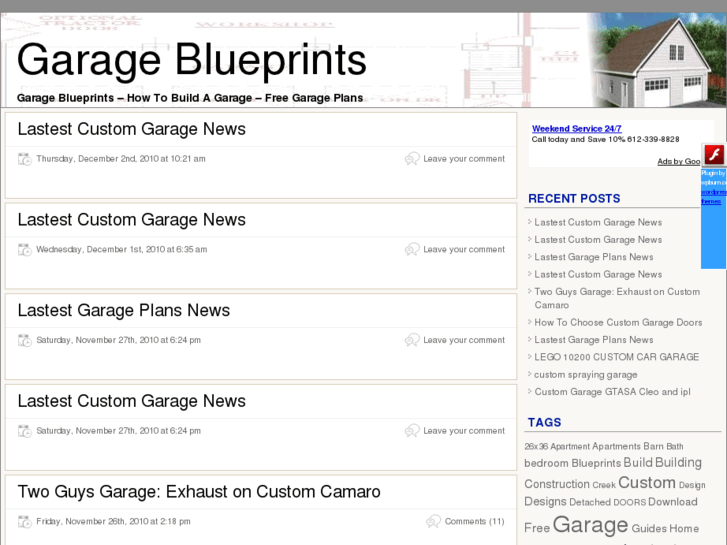This screenshot has width=727, height=545.
Task: Select the Building tag
Action: click(678, 462)
